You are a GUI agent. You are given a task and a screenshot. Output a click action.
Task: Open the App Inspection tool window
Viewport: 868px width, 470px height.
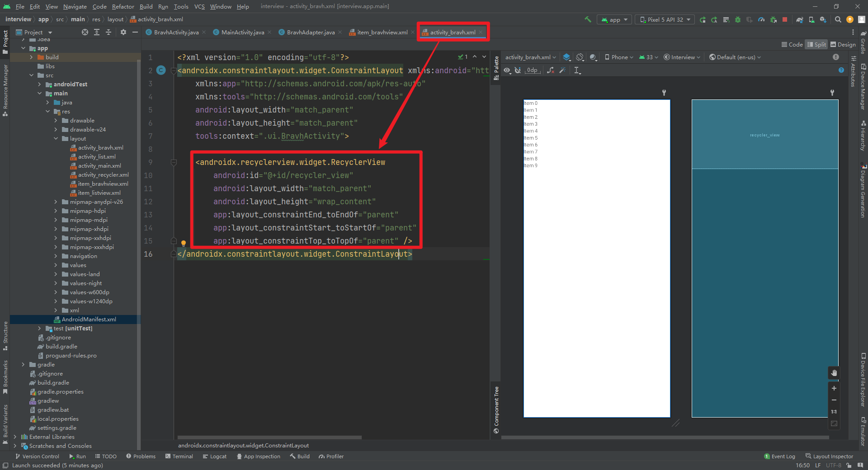tap(258, 456)
